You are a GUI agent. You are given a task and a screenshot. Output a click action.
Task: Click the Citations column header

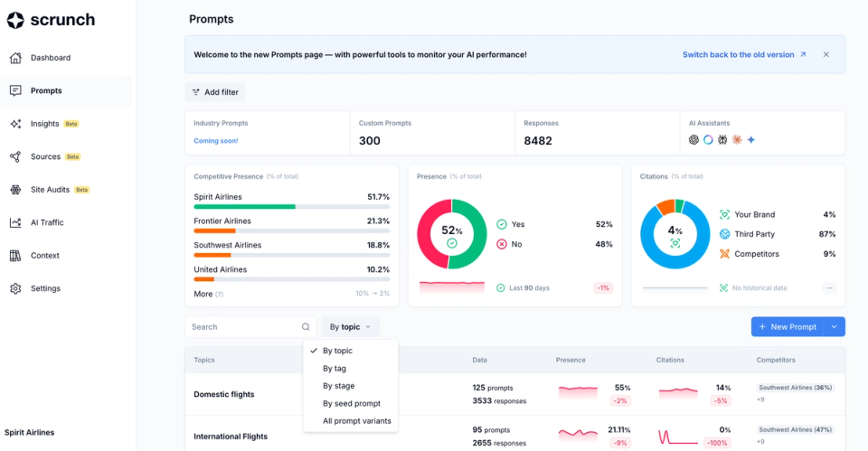coord(670,360)
